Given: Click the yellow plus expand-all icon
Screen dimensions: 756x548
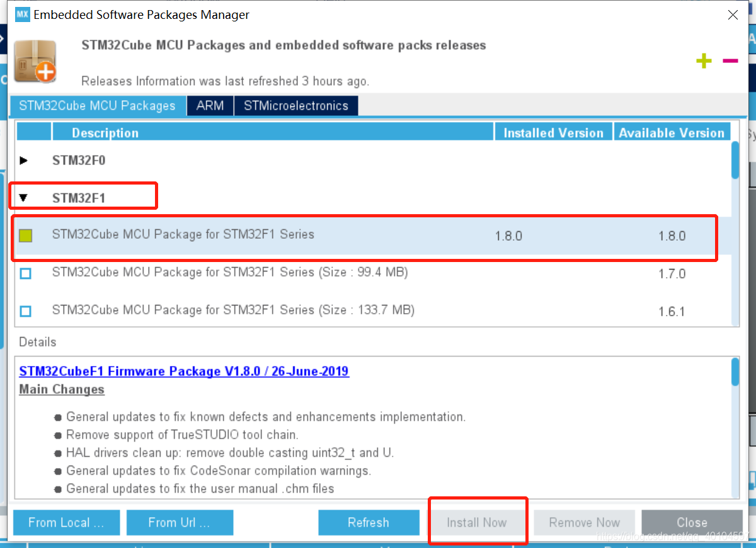Looking at the screenshot, I should 704,61.
